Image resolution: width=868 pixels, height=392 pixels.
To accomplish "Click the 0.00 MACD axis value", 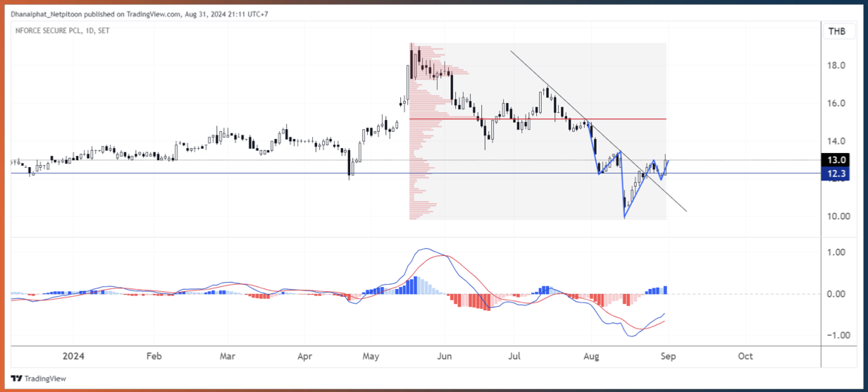I will [837, 294].
